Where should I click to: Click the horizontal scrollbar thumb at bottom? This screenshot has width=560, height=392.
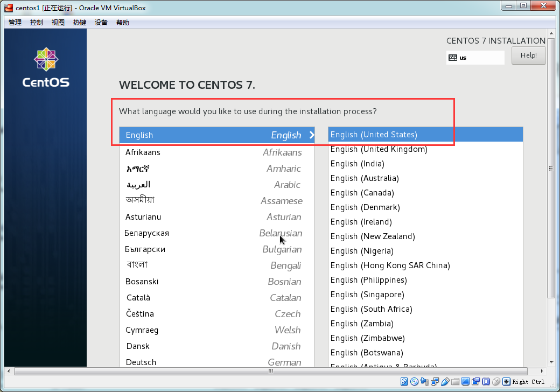click(x=271, y=371)
